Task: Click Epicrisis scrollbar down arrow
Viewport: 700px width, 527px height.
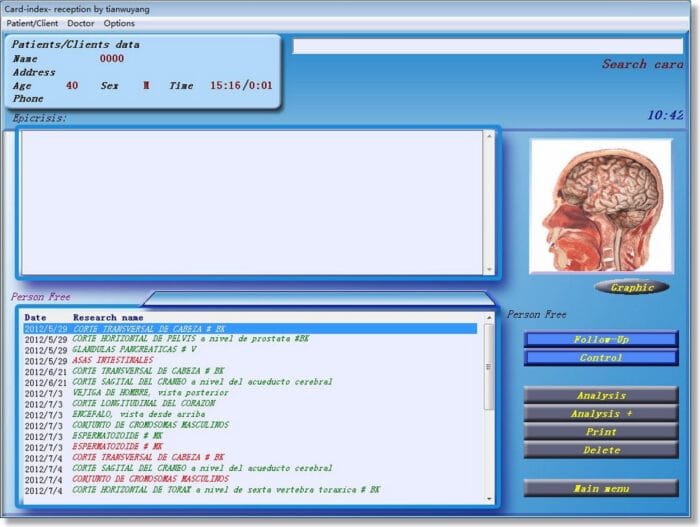Action: tap(489, 269)
